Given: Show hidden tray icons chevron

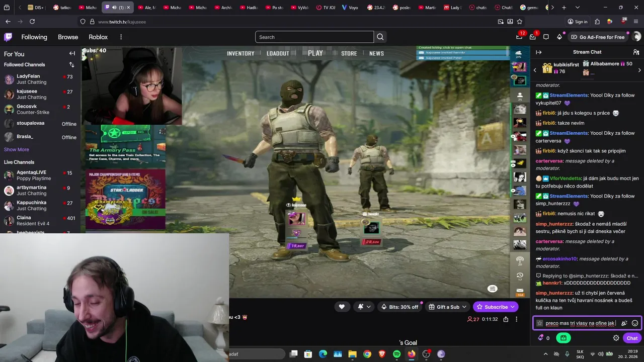Looking at the screenshot, I should 545,354.
